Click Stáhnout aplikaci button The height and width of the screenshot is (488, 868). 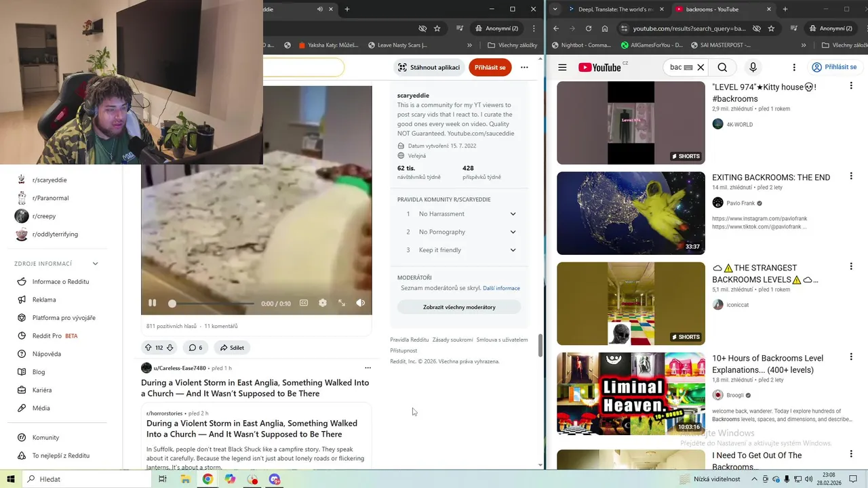[429, 67]
